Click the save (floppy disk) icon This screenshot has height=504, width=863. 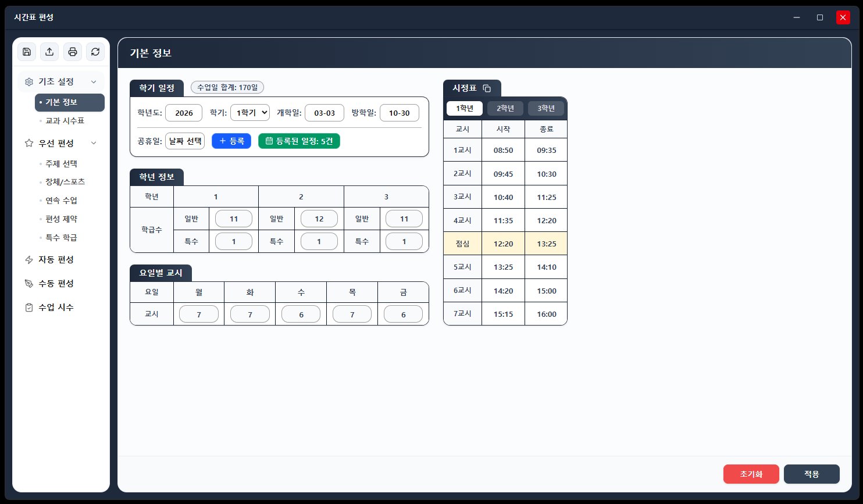(x=27, y=52)
